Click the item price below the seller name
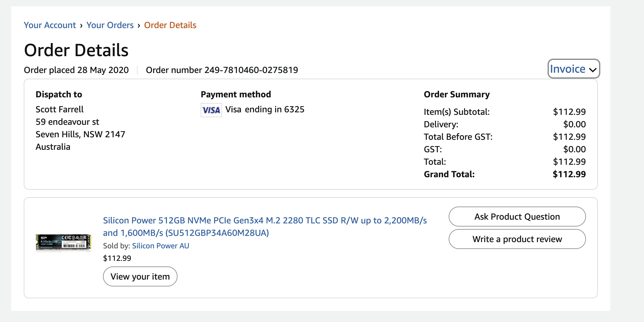644x322 pixels. pos(117,258)
